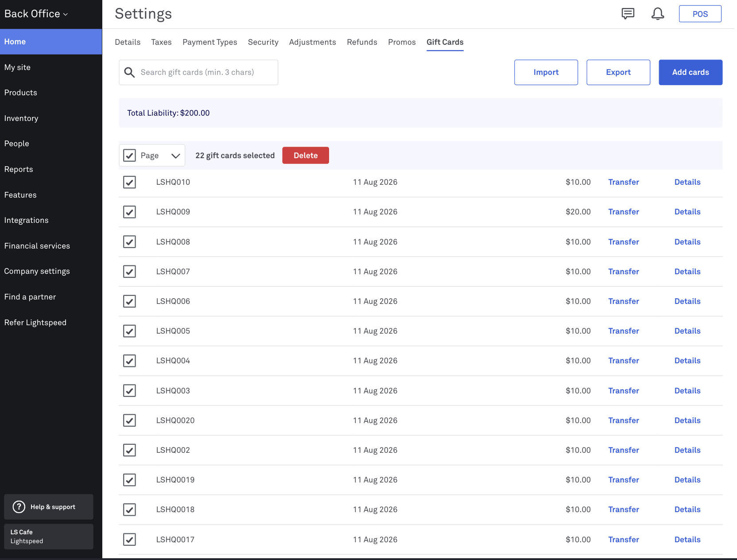Open the Payment Types tab
Image resolution: width=737 pixels, height=560 pixels.
(x=210, y=42)
